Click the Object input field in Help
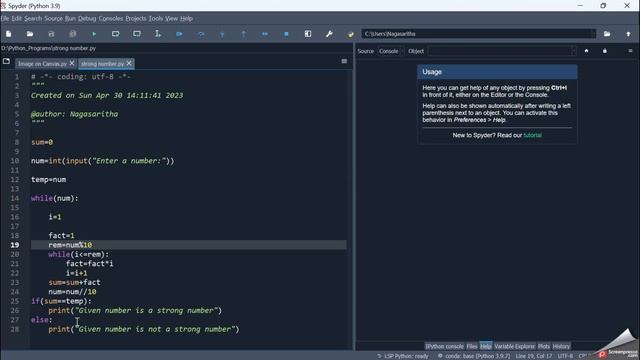The width and height of the screenshot is (640, 360). point(502,51)
